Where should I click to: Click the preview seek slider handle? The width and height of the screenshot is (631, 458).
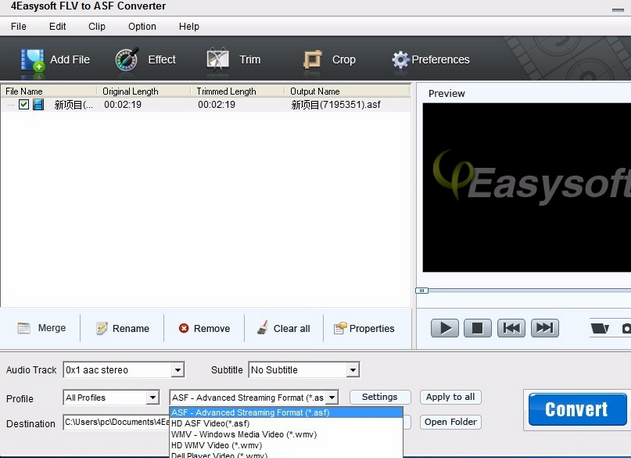(x=422, y=290)
